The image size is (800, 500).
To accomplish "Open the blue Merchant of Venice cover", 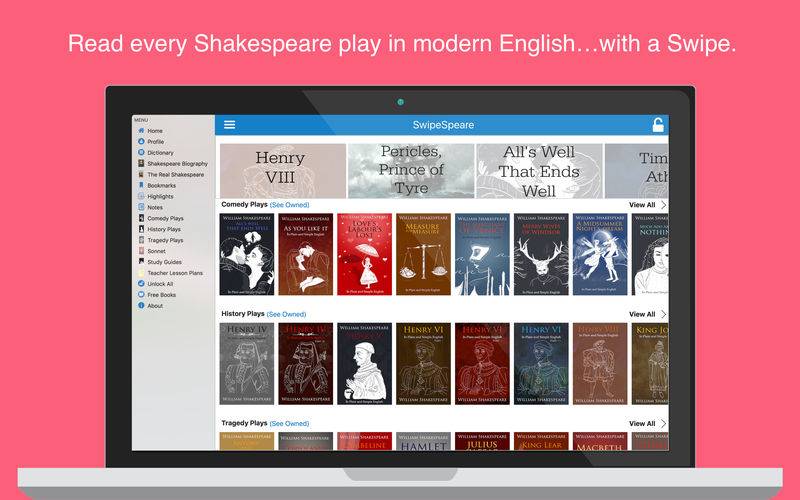I will [x=482, y=254].
